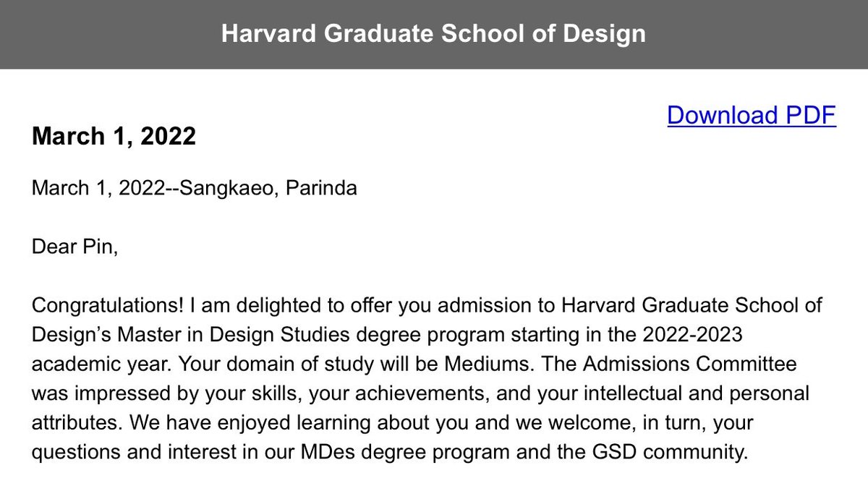Click the bold March 1, 2022 heading

coord(114,136)
